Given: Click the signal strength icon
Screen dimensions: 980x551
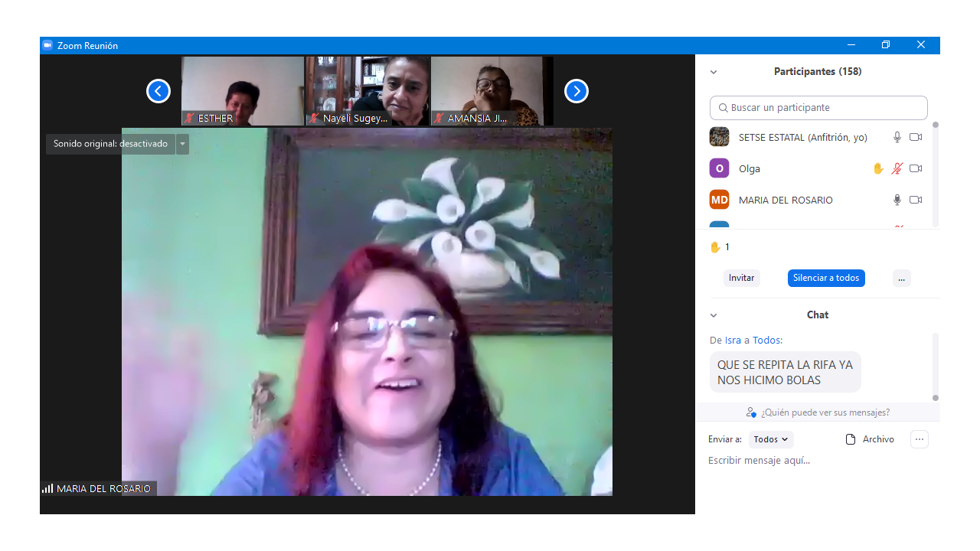Looking at the screenshot, I should coord(47,488).
